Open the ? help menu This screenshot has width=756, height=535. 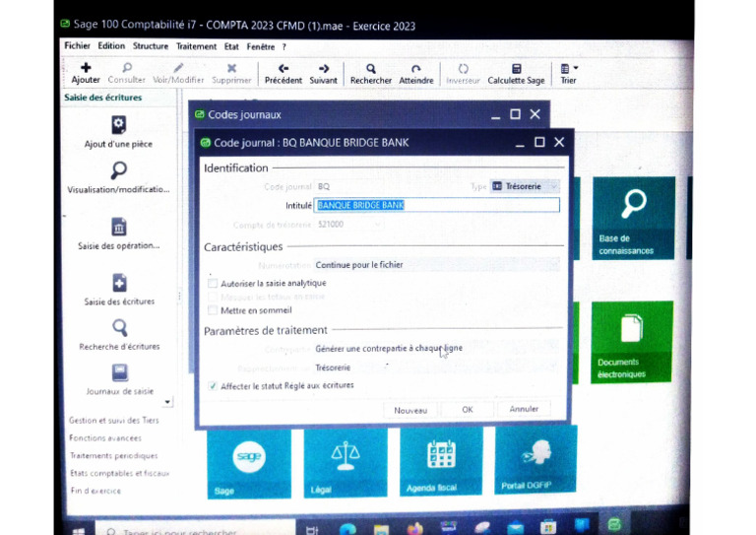click(x=283, y=47)
